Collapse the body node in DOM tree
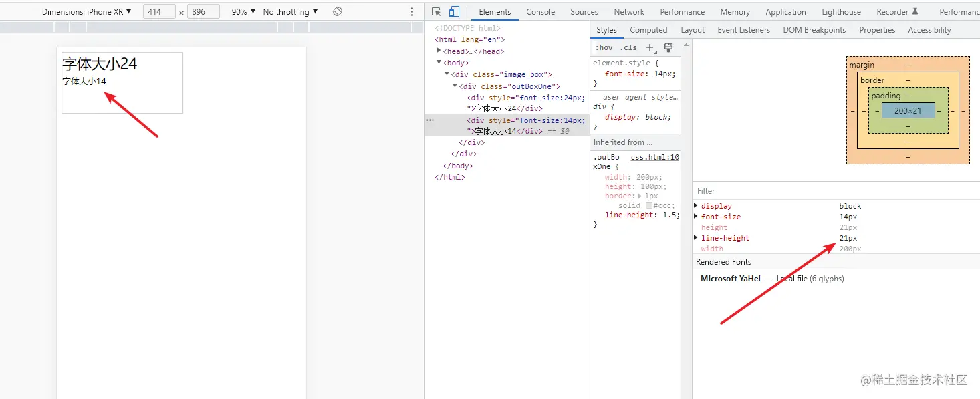 tap(439, 63)
